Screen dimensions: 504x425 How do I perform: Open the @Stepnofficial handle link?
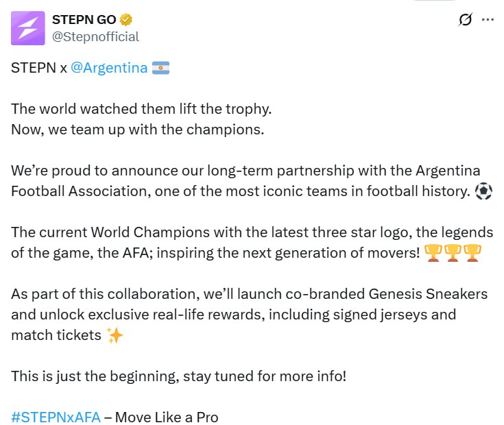[x=95, y=37]
